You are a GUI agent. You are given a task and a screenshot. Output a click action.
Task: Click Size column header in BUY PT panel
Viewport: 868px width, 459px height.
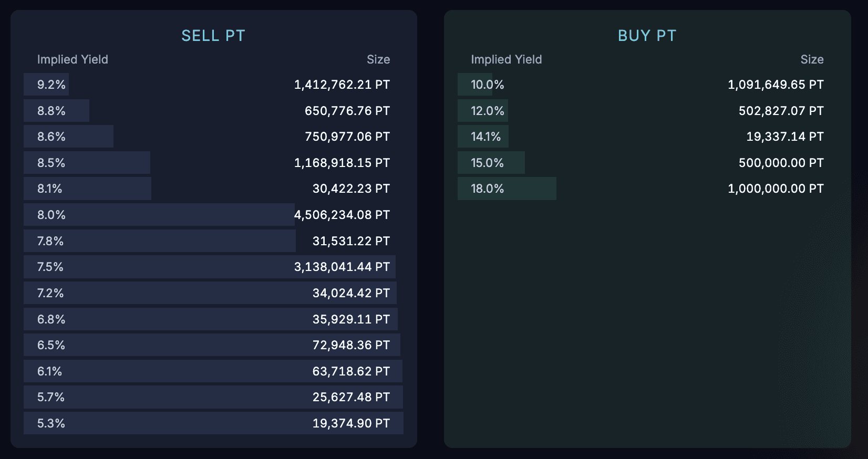(x=812, y=59)
